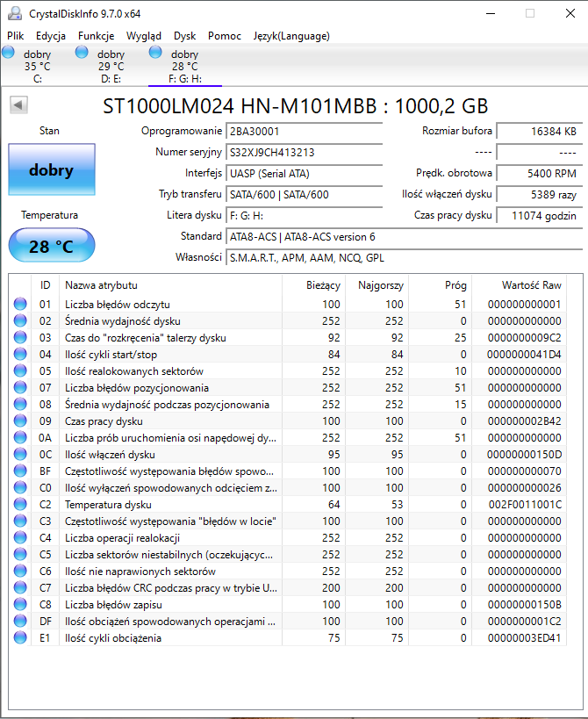
Task: Select the F: G: H: drive status orb
Action: (156, 54)
